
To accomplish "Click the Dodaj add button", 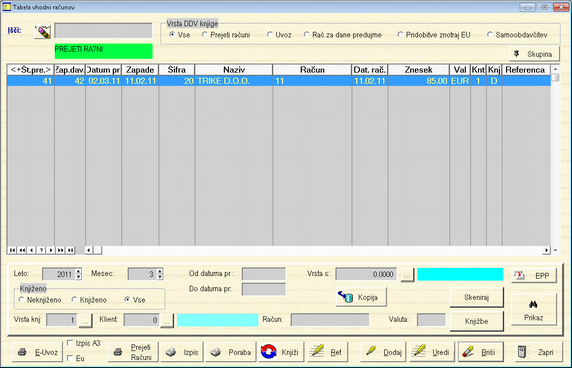I will (x=383, y=352).
